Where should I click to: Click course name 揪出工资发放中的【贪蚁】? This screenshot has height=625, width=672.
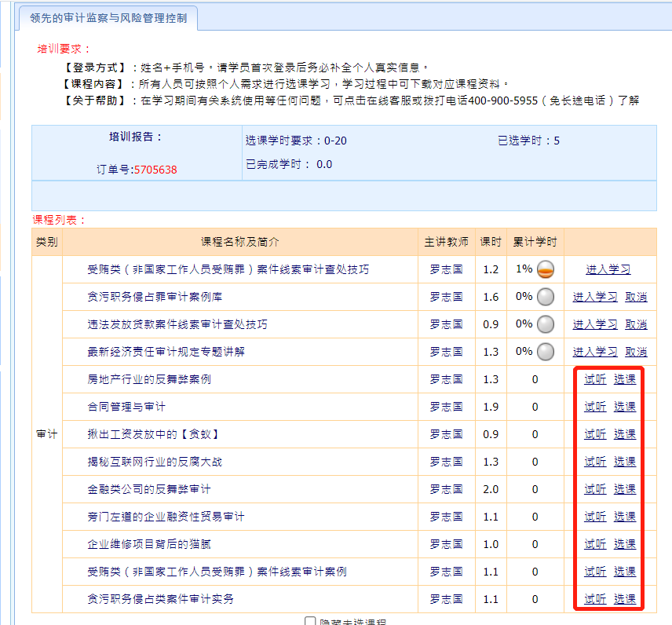click(153, 434)
